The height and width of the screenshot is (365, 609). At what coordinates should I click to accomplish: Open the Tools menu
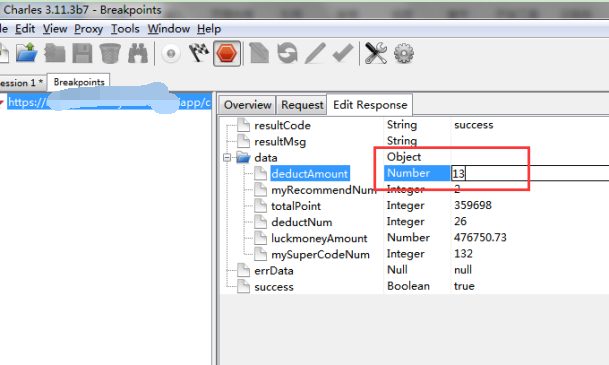coord(125,29)
